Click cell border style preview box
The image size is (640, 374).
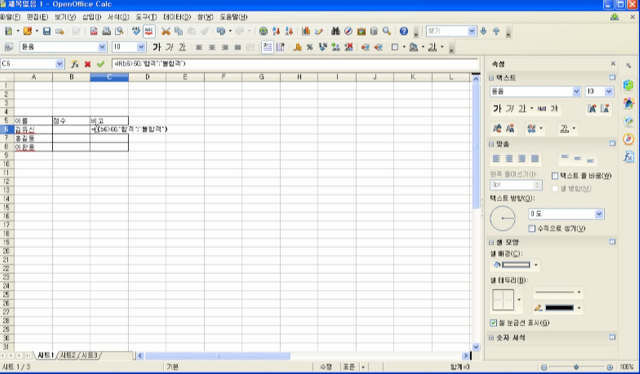(x=503, y=300)
